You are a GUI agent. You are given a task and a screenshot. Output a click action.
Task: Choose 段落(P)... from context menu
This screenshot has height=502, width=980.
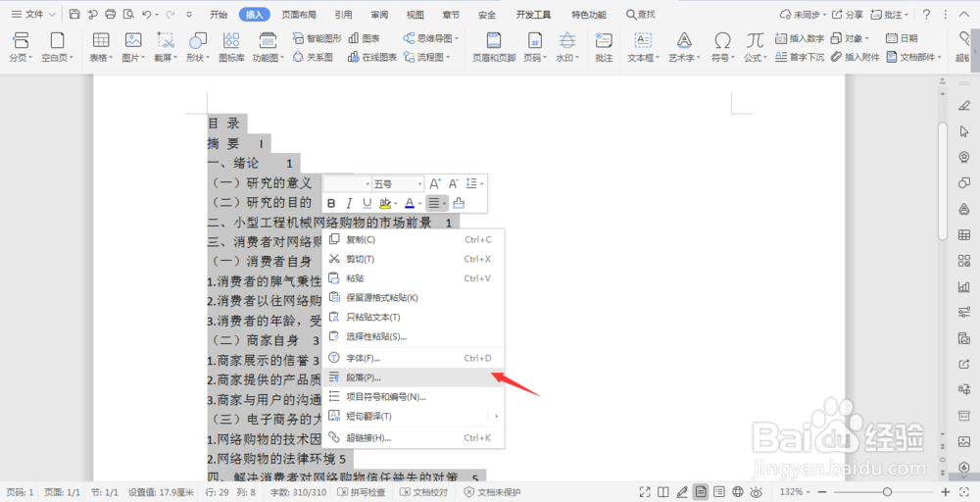pos(414,377)
